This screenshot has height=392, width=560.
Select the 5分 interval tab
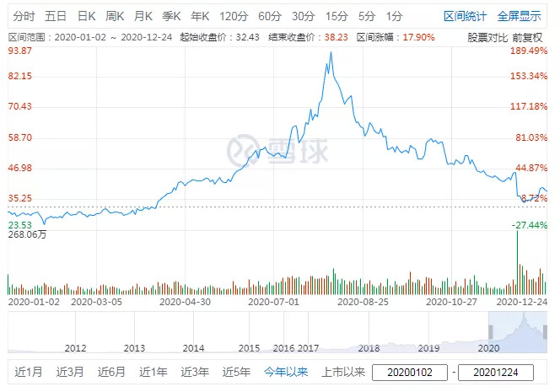tap(367, 16)
